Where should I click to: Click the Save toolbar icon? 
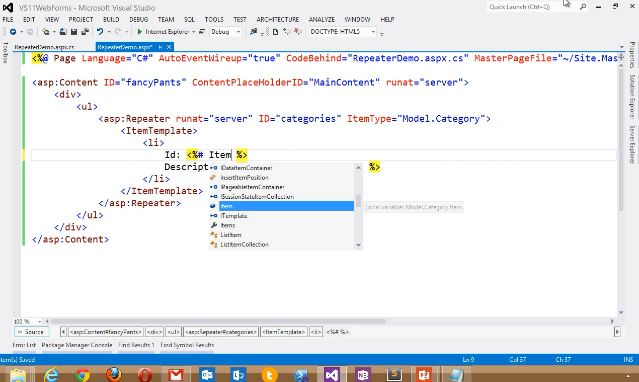[x=74, y=31]
